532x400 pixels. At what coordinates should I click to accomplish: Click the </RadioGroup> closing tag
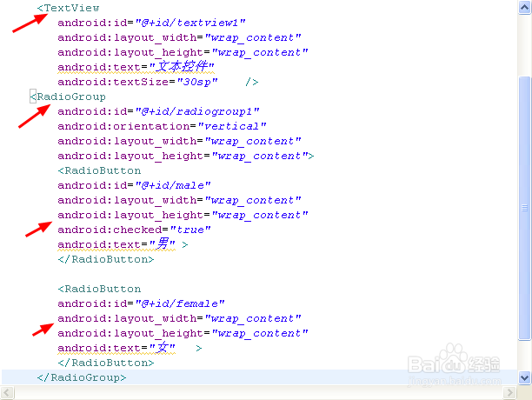[x=82, y=377]
